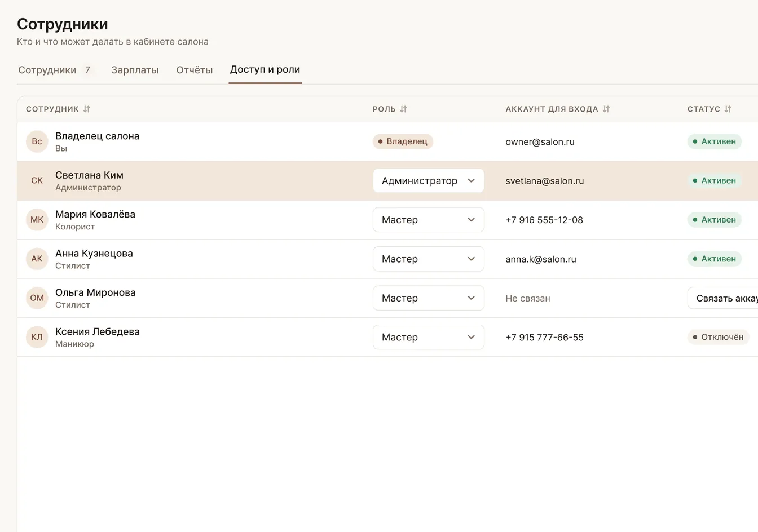Select the Доступ и роли tab
The width and height of the screenshot is (758, 532).
(265, 70)
